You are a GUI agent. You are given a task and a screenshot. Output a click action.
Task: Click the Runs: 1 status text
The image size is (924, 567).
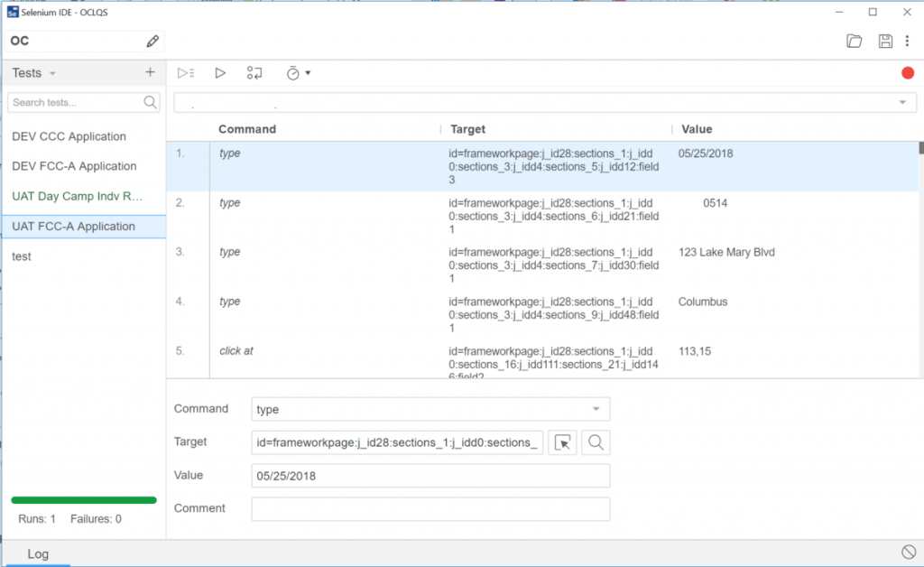tap(37, 518)
